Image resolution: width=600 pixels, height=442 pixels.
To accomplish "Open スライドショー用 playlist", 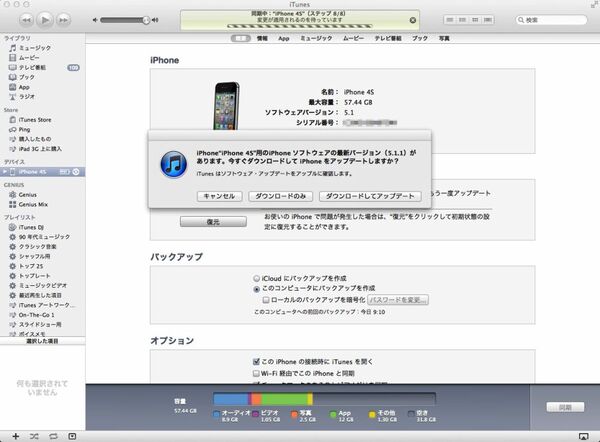I will click(42, 325).
